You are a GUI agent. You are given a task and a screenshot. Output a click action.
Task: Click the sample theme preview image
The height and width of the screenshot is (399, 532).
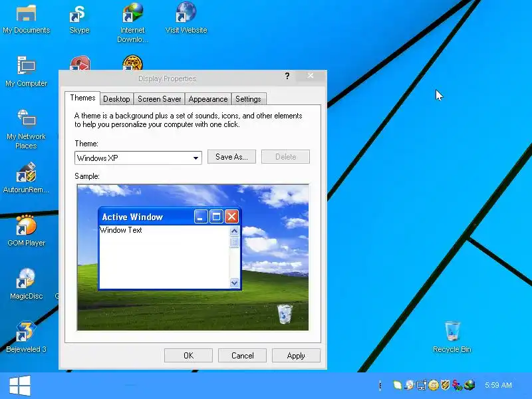193,257
